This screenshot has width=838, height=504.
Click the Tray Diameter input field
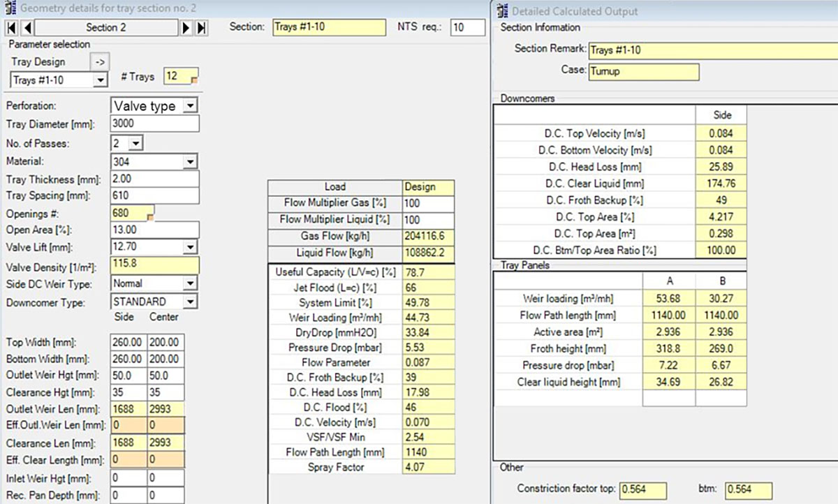(x=155, y=124)
